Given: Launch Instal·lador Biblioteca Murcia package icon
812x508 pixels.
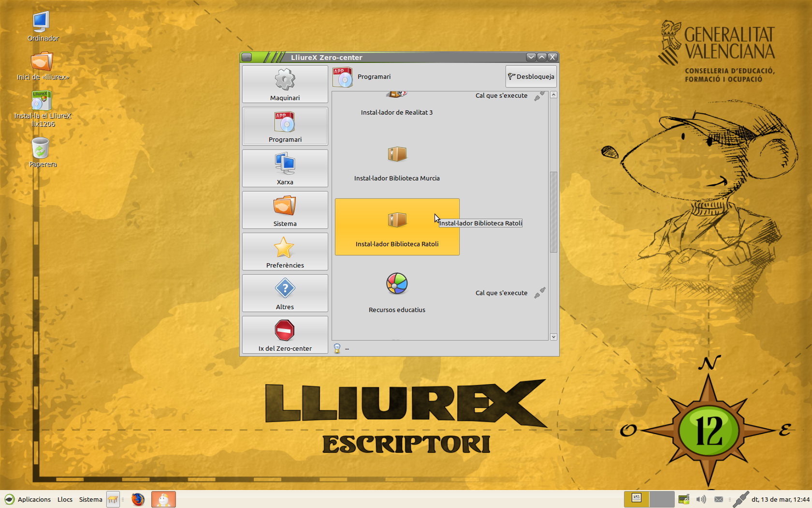Looking at the screenshot, I should (x=397, y=154).
